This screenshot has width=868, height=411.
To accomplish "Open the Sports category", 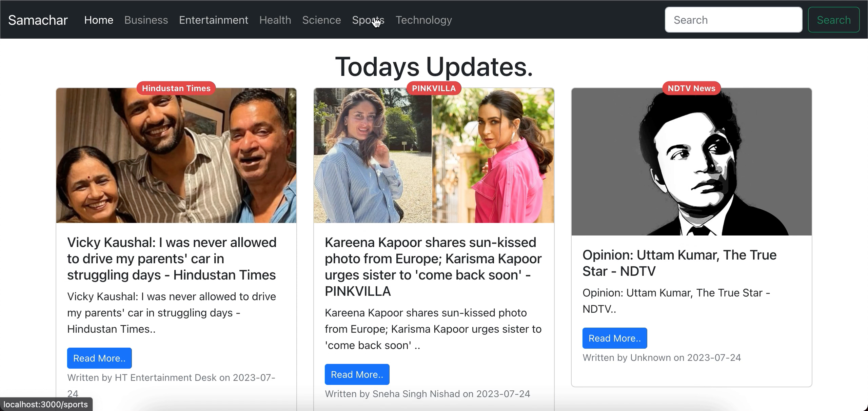I will (x=368, y=20).
